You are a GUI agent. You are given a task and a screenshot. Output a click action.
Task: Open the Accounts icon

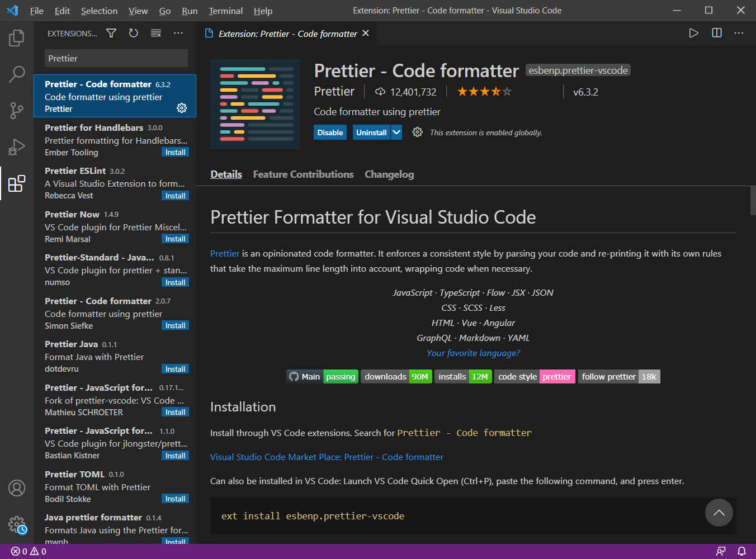pos(16,487)
